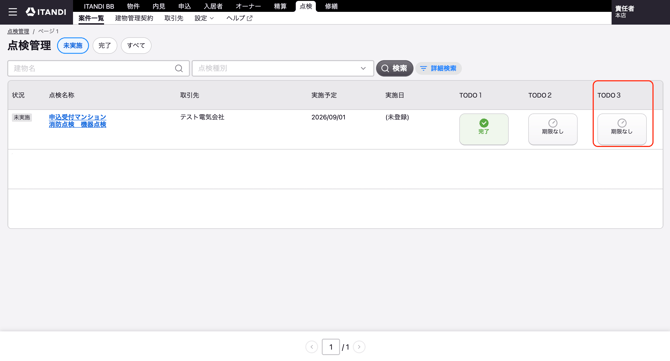Viewport: 670px width, 361px height.
Task: Switch to the オーナー tab
Action: click(x=248, y=6)
